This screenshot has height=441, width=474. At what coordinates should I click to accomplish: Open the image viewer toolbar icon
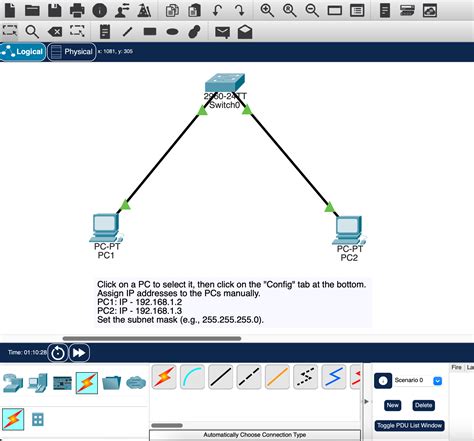(x=430, y=10)
